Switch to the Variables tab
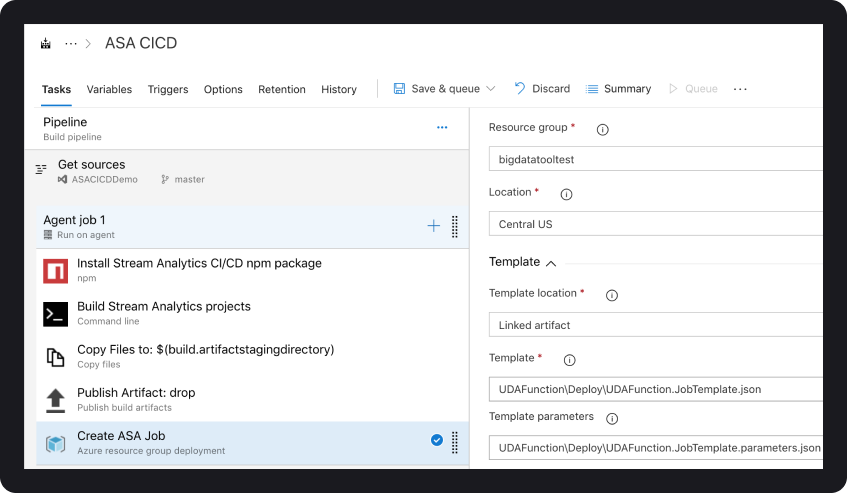The image size is (847, 493). point(109,89)
